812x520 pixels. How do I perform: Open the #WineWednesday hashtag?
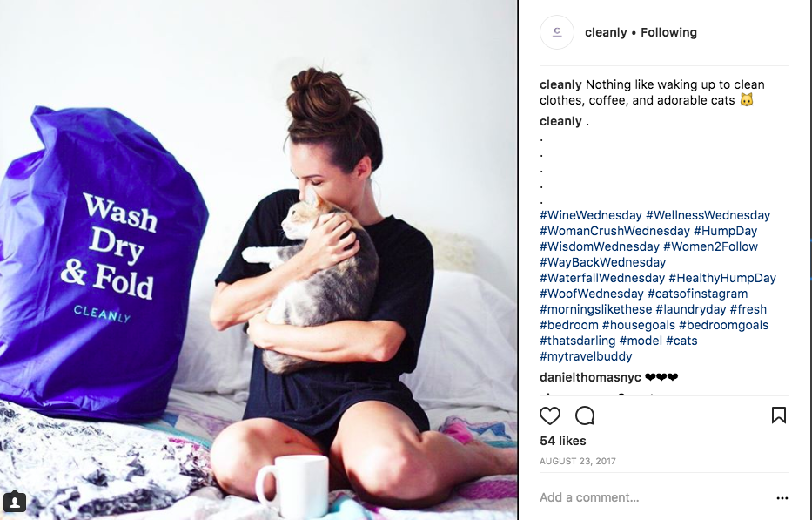[590, 215]
